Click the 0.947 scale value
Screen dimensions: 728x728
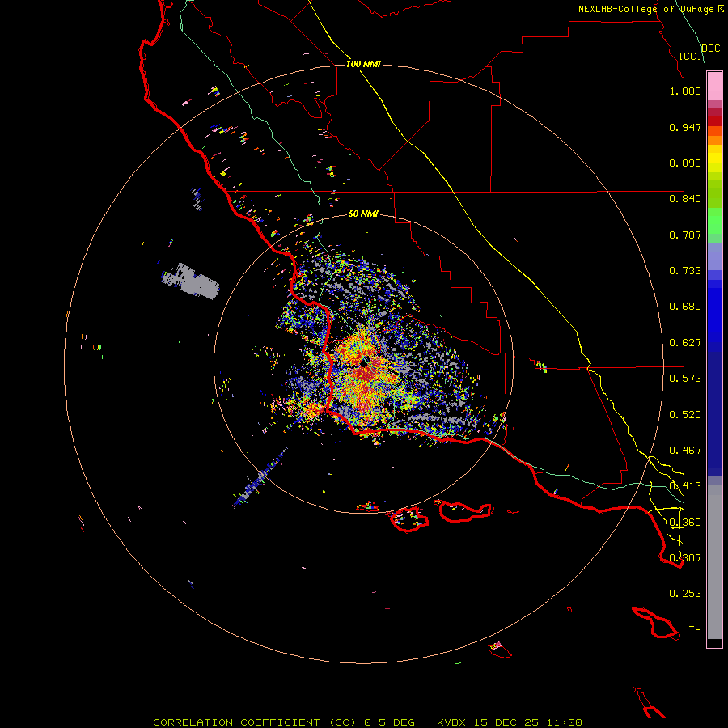[685, 127]
